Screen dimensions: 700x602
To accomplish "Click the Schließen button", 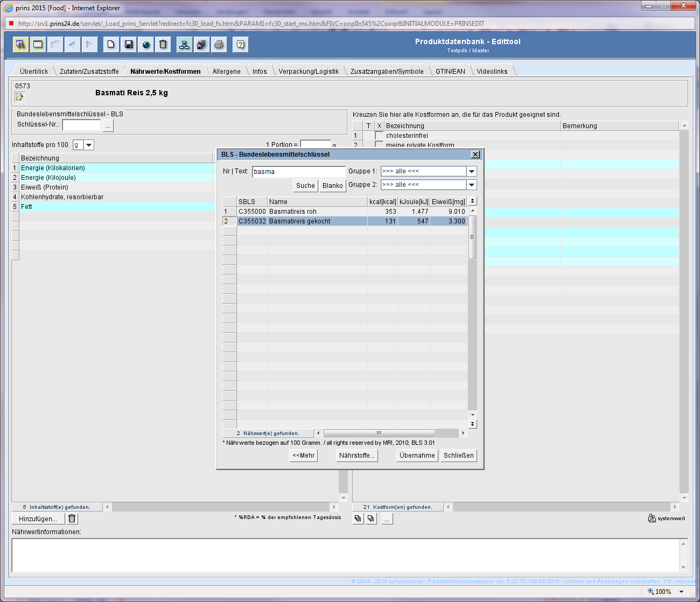I will 459,456.
